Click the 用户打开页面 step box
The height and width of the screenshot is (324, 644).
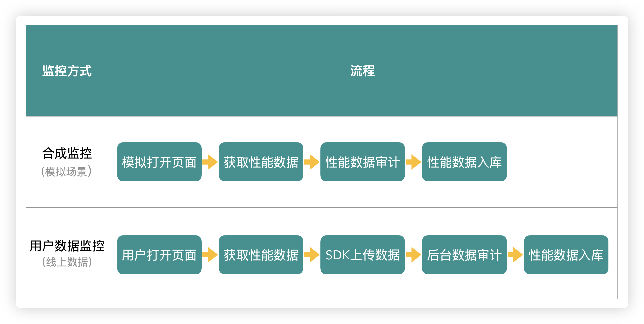click(x=159, y=255)
